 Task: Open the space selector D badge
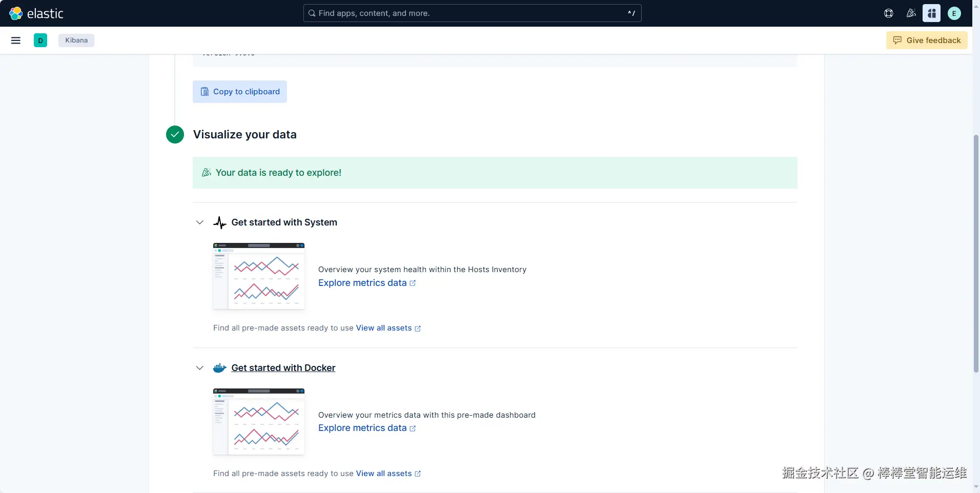coord(40,40)
